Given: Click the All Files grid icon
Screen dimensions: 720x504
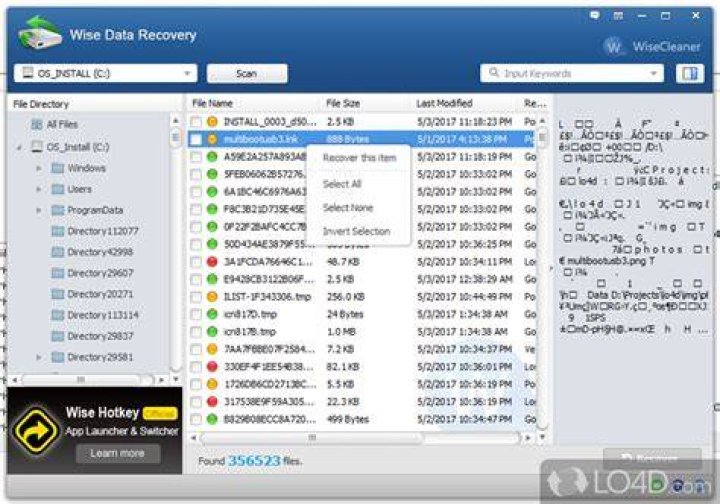Looking at the screenshot, I should pyautogui.click(x=36, y=124).
